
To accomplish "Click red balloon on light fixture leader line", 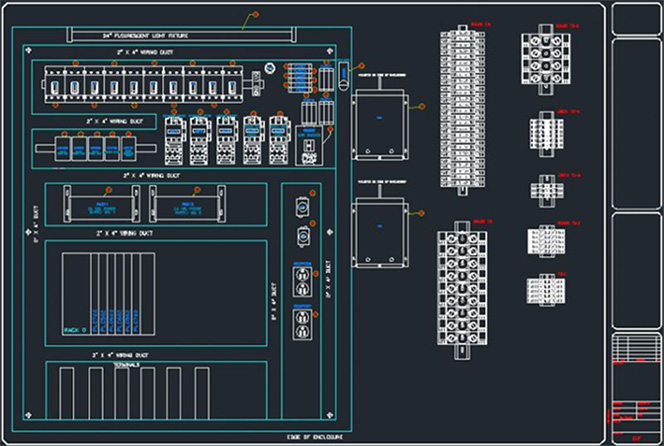I will [255, 15].
